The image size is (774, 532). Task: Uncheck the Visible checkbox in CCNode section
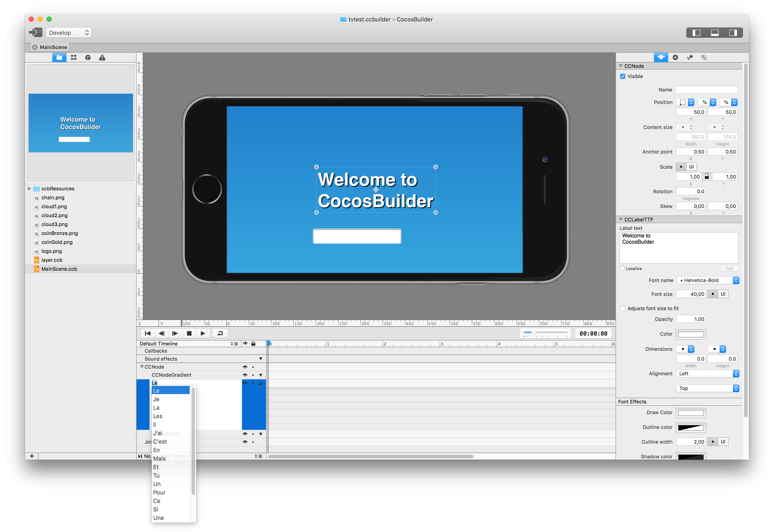[x=623, y=76]
